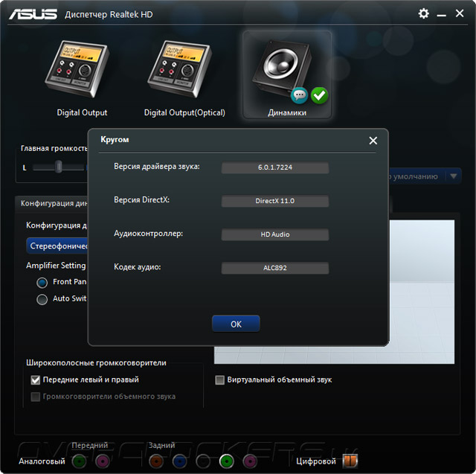The width and height of the screenshot is (476, 474).
Task: Click the Версия DirectX label
Action: (141, 200)
